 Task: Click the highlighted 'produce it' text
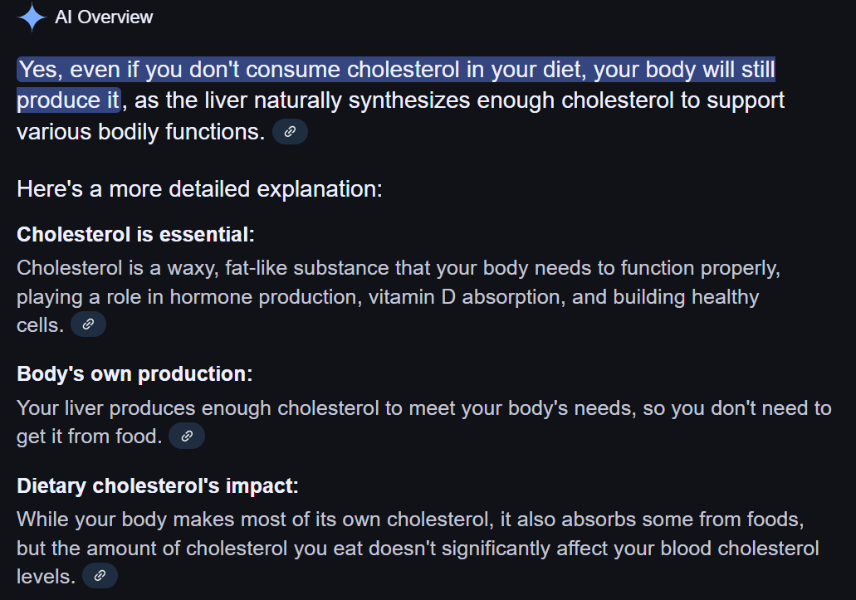click(68, 100)
